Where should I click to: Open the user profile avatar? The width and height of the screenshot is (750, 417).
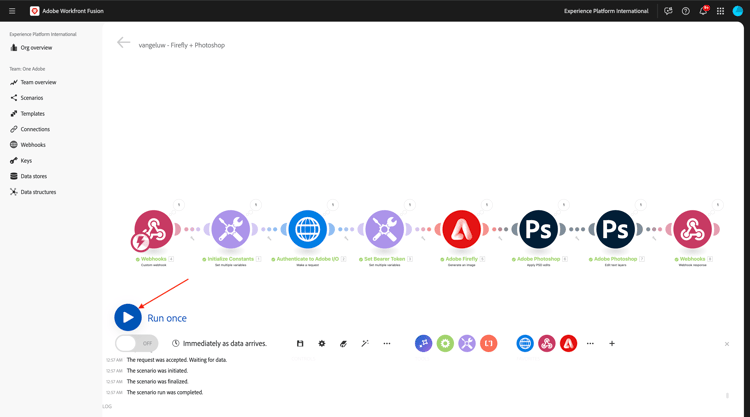pos(738,11)
